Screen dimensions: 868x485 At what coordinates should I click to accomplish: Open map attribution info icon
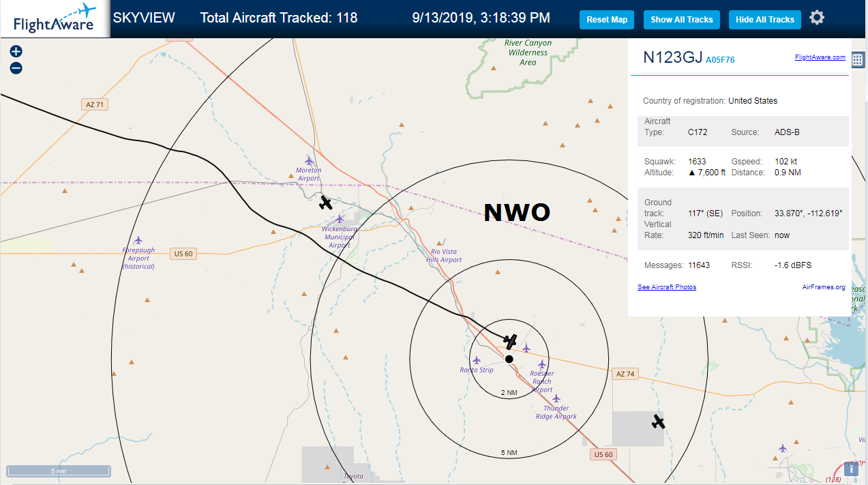pos(852,469)
